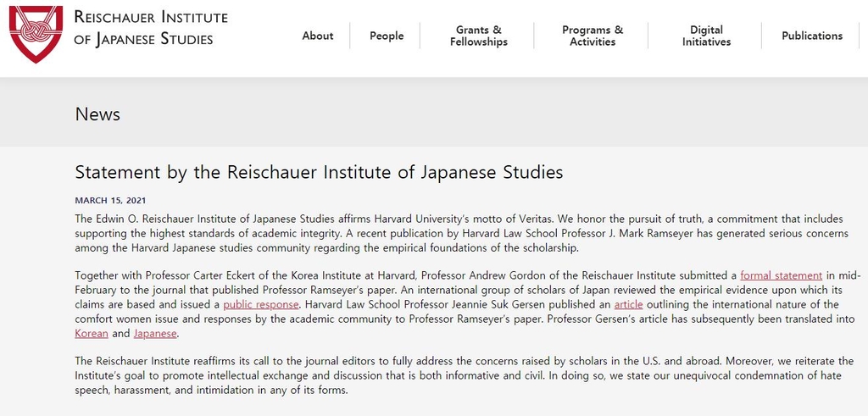The height and width of the screenshot is (416, 868).
Task: Open the Publications menu
Action: tap(812, 36)
